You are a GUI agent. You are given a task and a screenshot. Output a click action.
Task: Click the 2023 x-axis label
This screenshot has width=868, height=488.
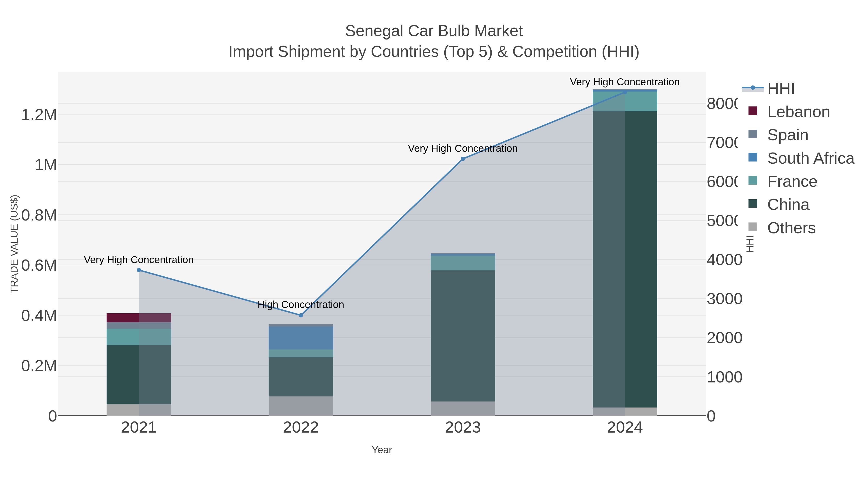(x=463, y=428)
